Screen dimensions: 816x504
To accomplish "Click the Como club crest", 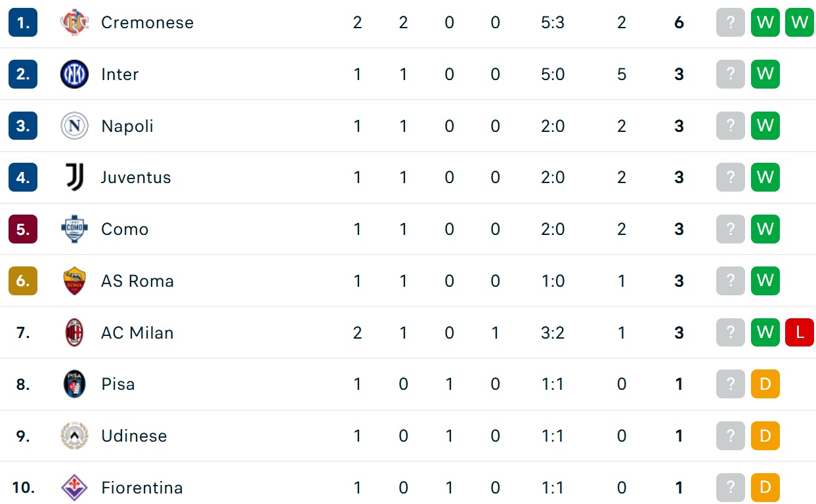I will (x=74, y=229).
